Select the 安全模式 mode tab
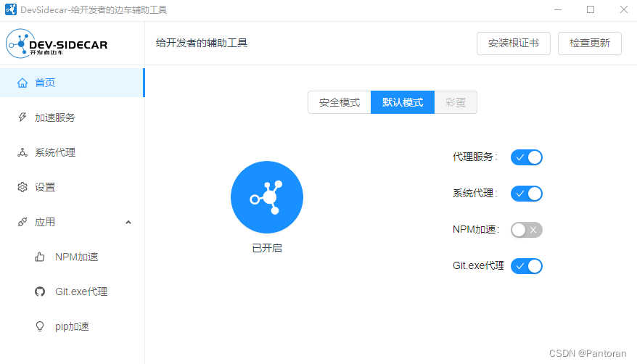This screenshot has width=637, height=364. tap(340, 102)
